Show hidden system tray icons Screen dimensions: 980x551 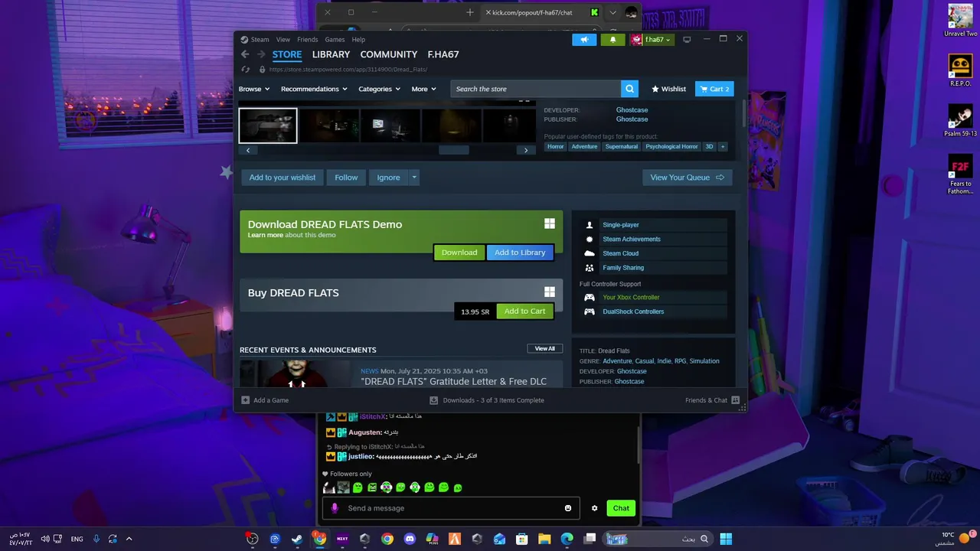tap(129, 539)
